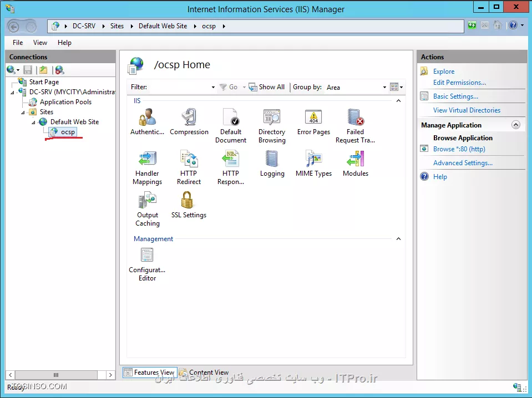Click the Forward navigation arrow

click(x=31, y=27)
